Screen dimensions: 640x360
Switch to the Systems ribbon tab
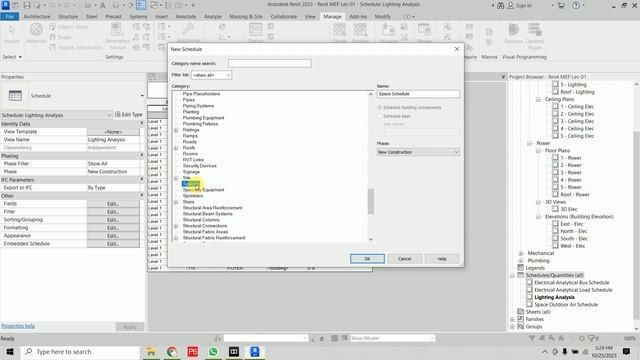coord(138,16)
